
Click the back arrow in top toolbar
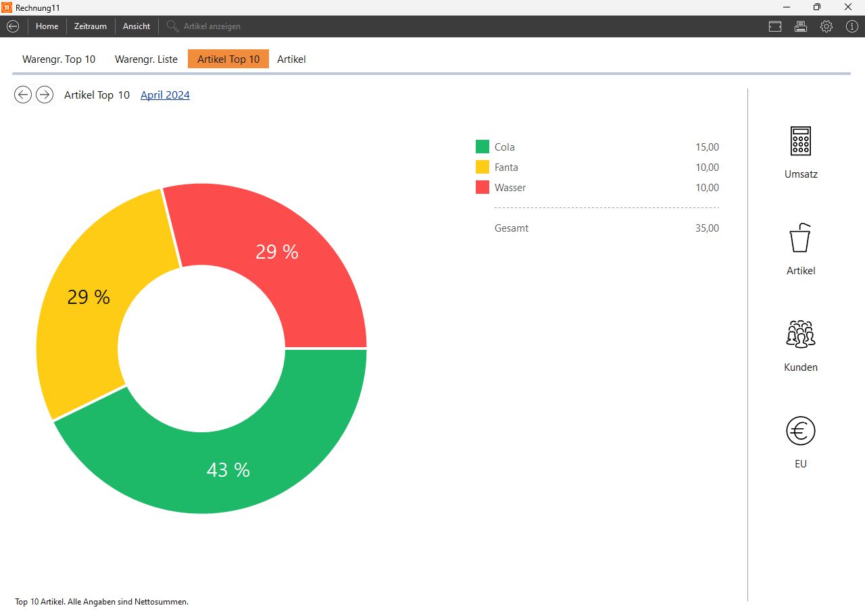point(13,26)
